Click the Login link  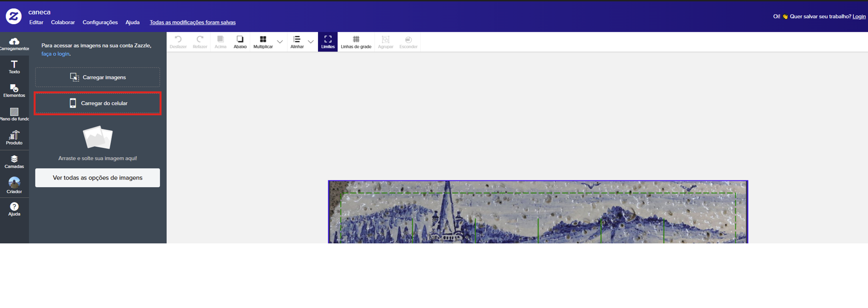(859, 16)
